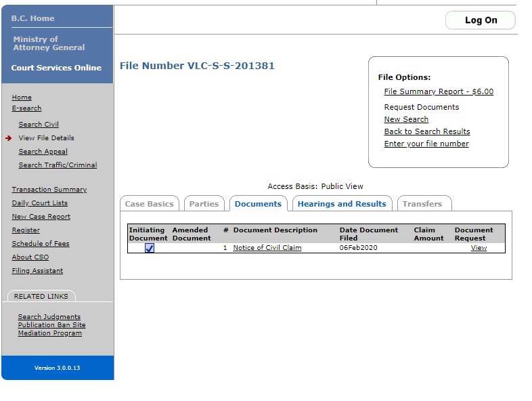Open Search Traffic/Criminal link
Viewport: 532px width, 401px height.
point(58,165)
